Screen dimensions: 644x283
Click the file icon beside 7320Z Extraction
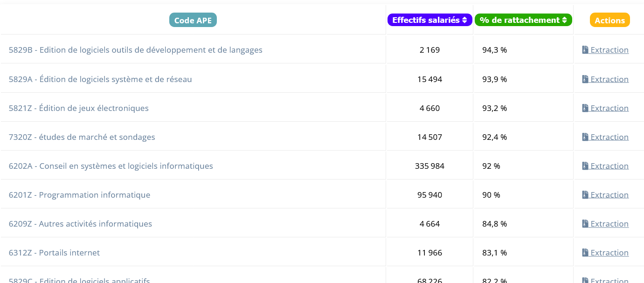(585, 137)
